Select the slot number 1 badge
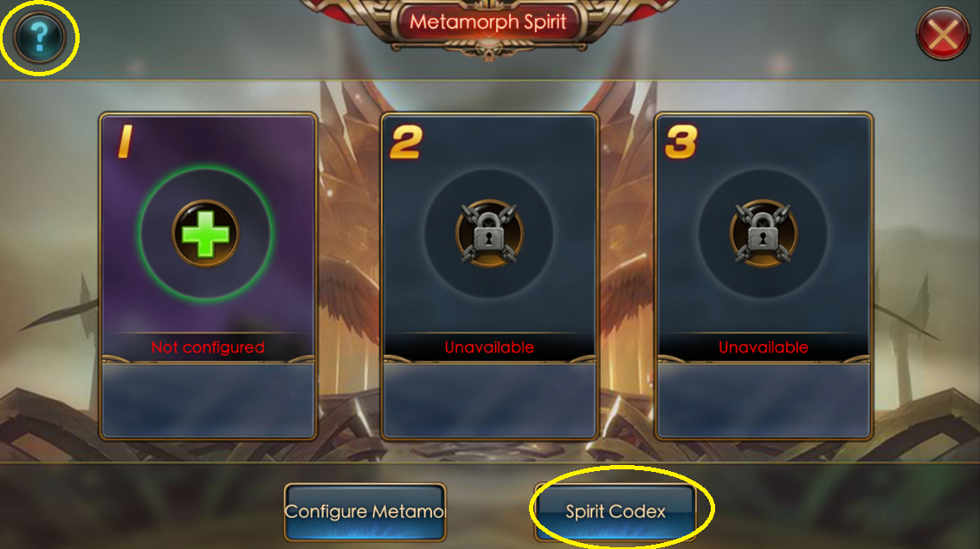Viewport: 980px width, 549px height. click(126, 141)
